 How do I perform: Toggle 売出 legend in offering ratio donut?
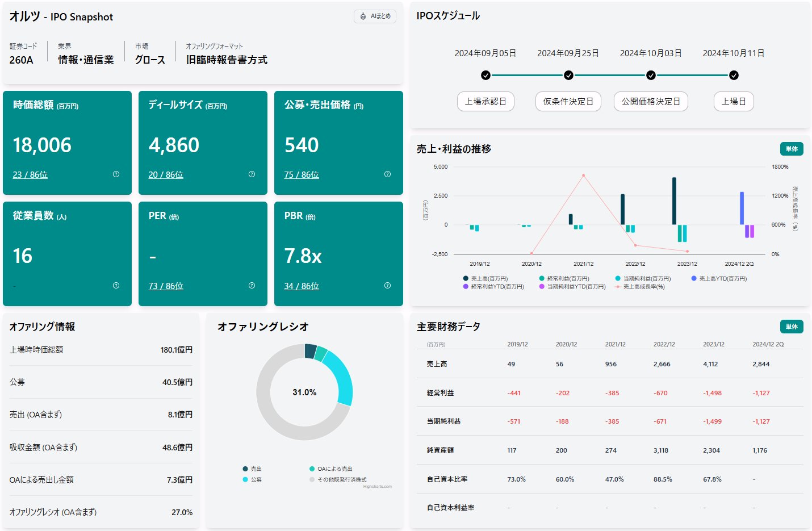252,469
